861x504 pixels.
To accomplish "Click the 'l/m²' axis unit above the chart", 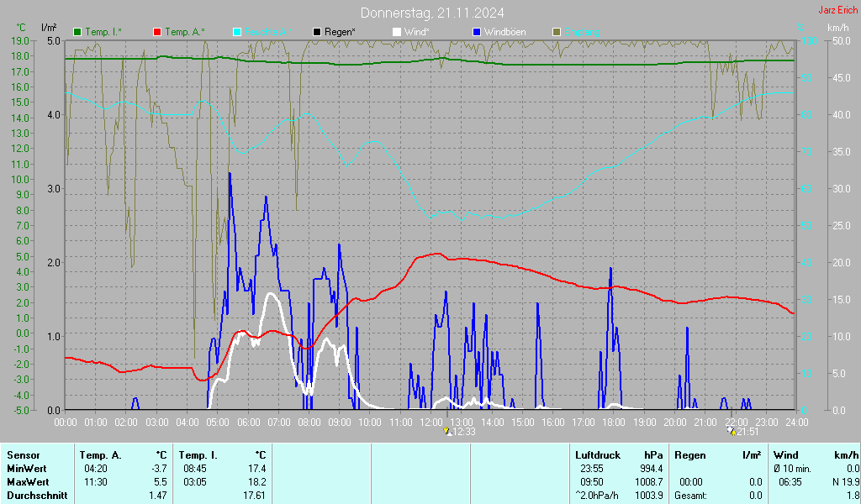I will click(49, 28).
